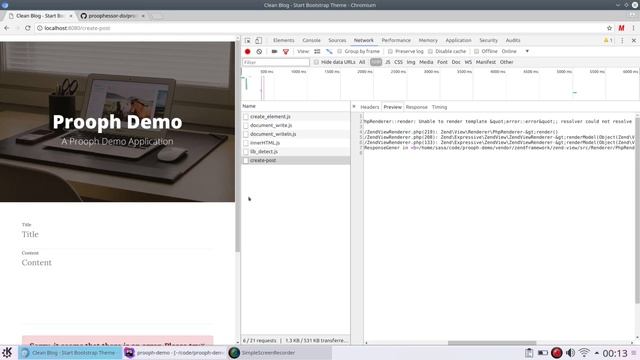Filter requests by Manifest type
The height and width of the screenshot is (360, 640).
[x=486, y=62]
